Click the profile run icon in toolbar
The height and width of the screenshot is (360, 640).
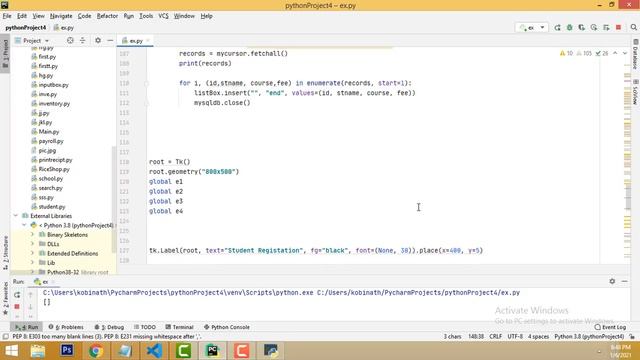pos(594,27)
